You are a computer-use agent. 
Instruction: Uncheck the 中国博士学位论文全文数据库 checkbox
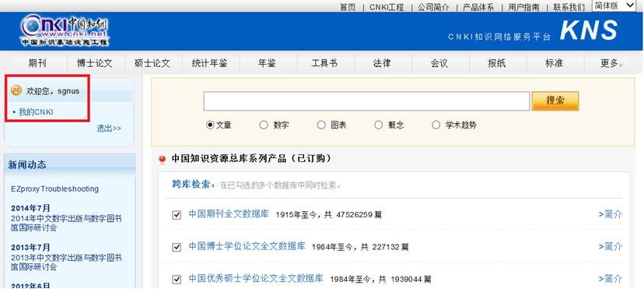[177, 247]
